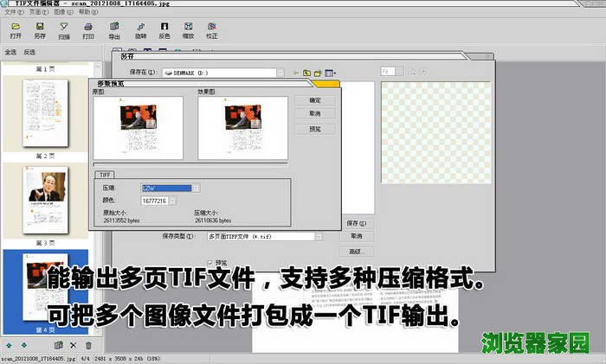Open the 文件 menu in the menu bar

9,13
